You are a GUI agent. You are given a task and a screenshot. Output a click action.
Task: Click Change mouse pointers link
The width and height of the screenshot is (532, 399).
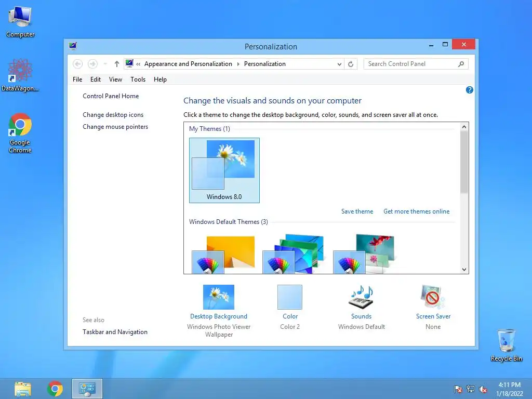click(x=115, y=127)
